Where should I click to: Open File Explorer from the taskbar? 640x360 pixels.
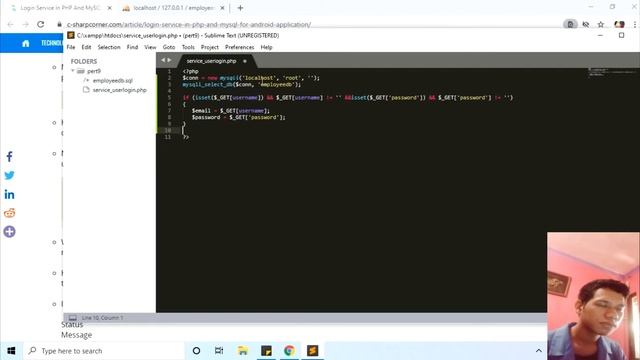(x=243, y=351)
